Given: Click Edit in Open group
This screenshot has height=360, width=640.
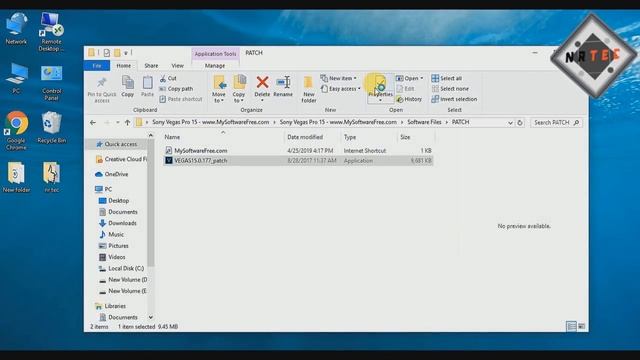Looking at the screenshot, I should point(405,89).
